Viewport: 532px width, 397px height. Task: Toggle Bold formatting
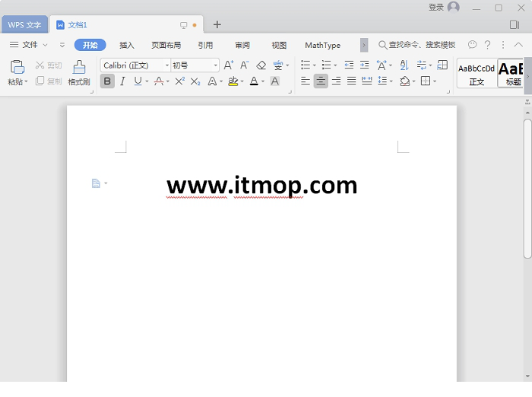pyautogui.click(x=107, y=81)
